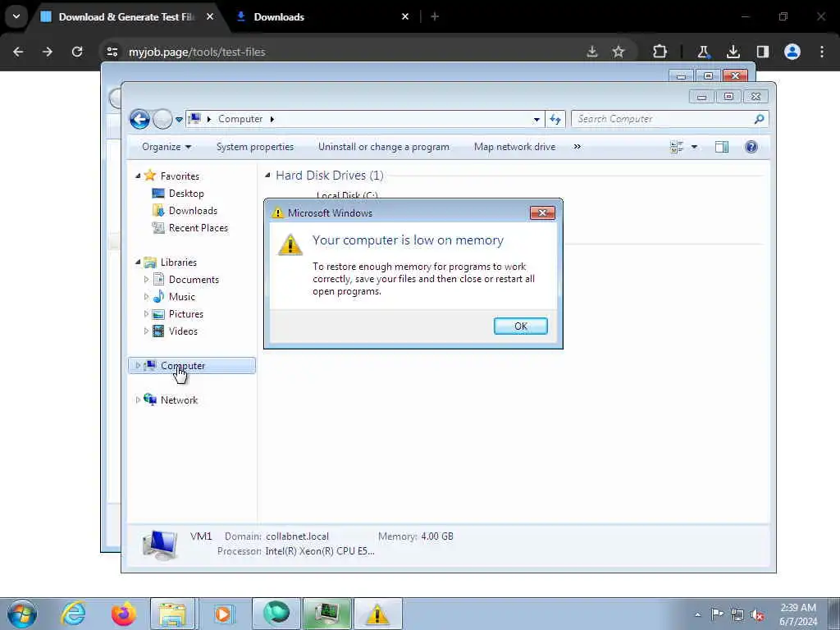Select the Pictures library

pyautogui.click(x=186, y=314)
